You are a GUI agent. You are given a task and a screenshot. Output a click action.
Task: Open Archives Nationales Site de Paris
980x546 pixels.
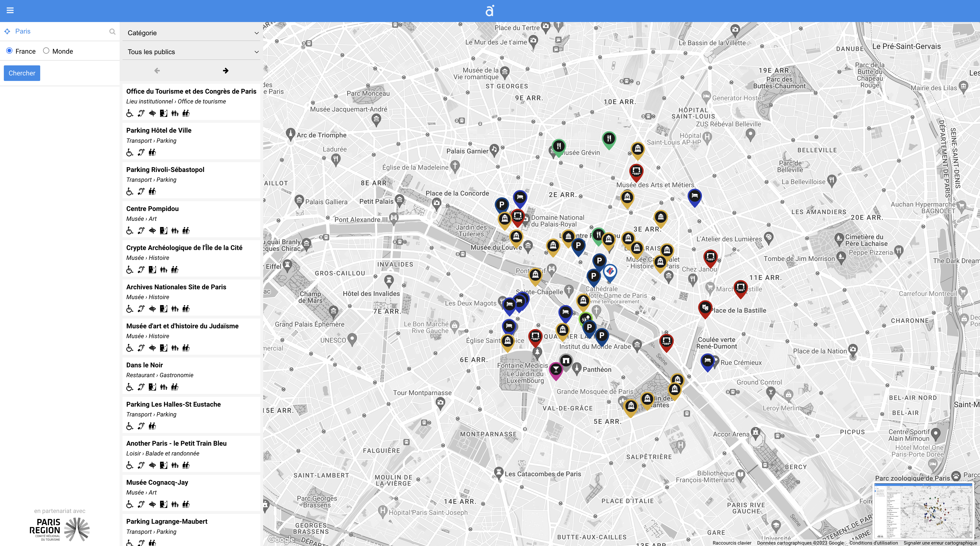(191, 297)
